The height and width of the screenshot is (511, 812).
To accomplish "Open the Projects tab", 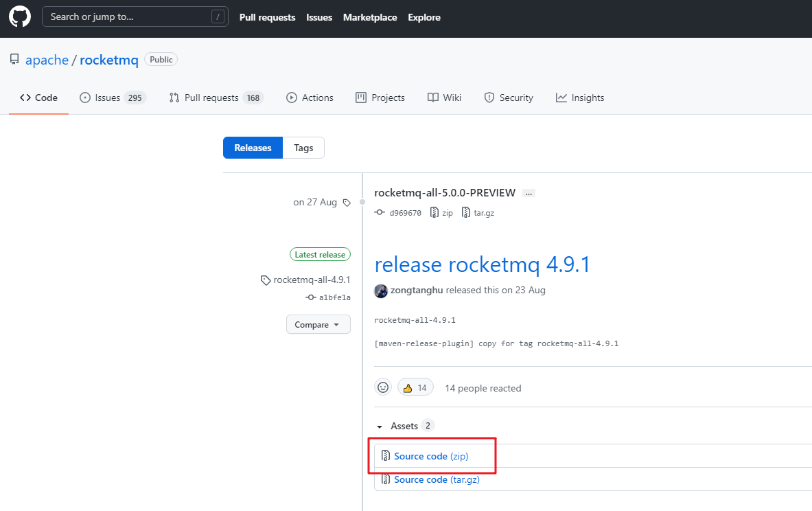I will [x=380, y=98].
